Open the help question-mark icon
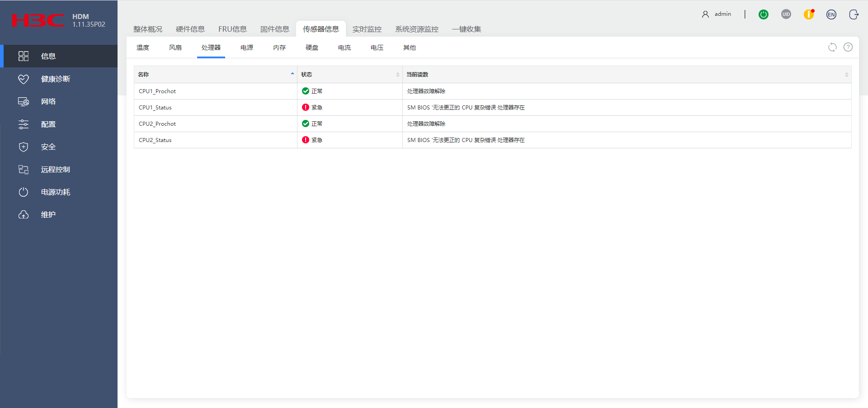Screen dimensions: 868x408 pos(848,47)
